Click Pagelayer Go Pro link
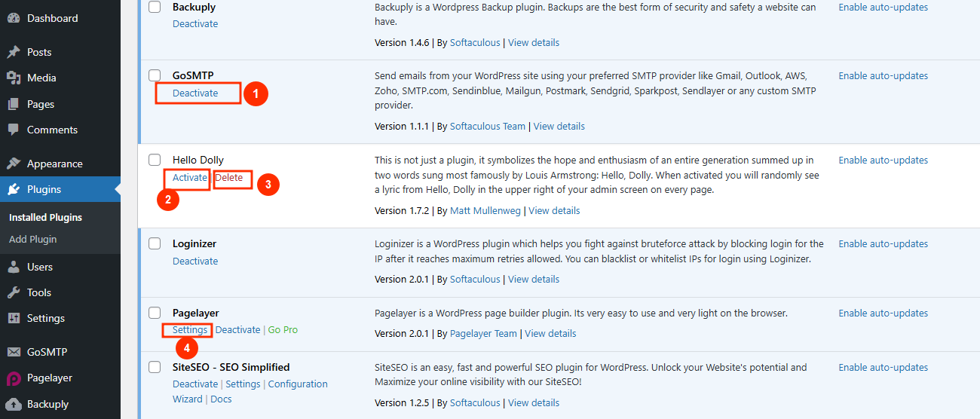Viewport: 980px width, 419px height. click(x=283, y=330)
